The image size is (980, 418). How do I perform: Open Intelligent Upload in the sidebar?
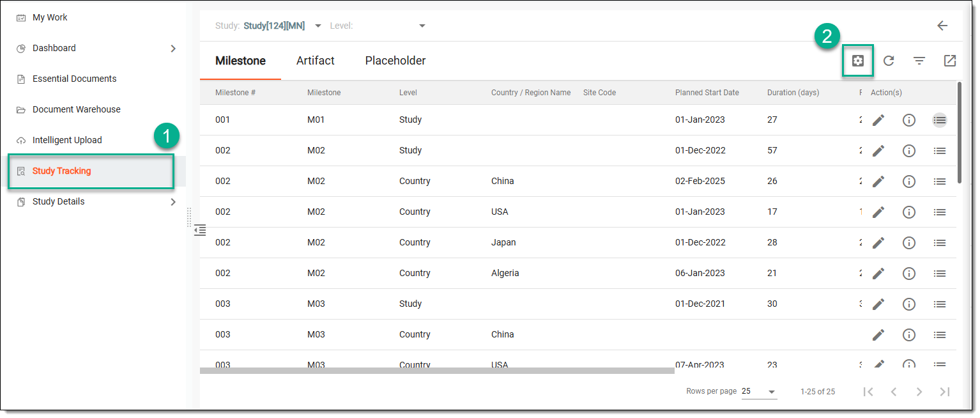click(67, 140)
